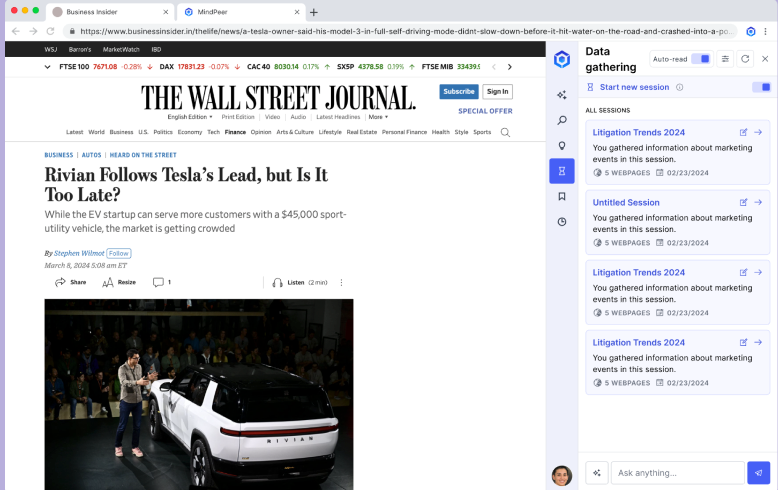
Task: Click the Sign In button
Action: pos(498,92)
